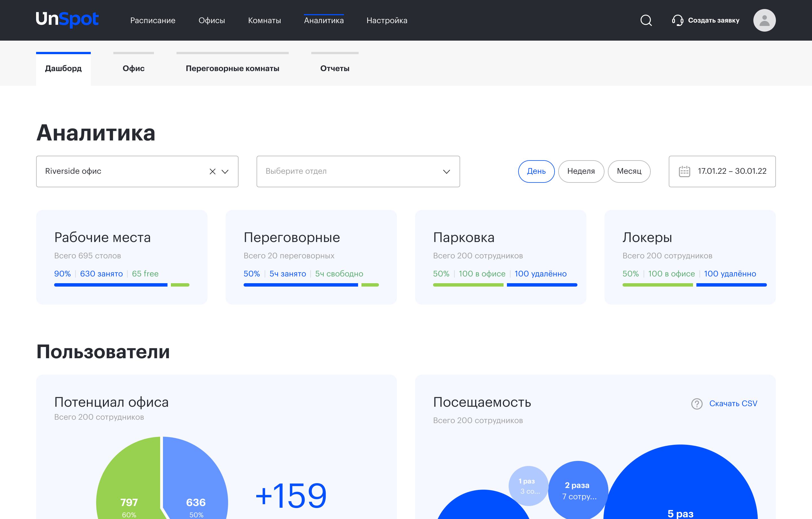Click the calendar icon in date range
The width and height of the screenshot is (812, 519).
[x=684, y=171]
